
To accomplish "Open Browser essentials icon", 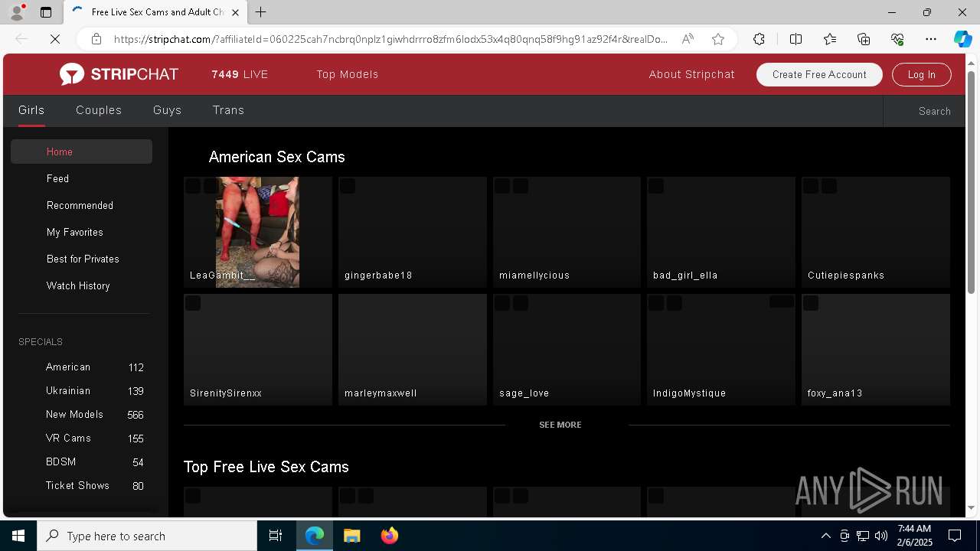I will pyautogui.click(x=897, y=39).
